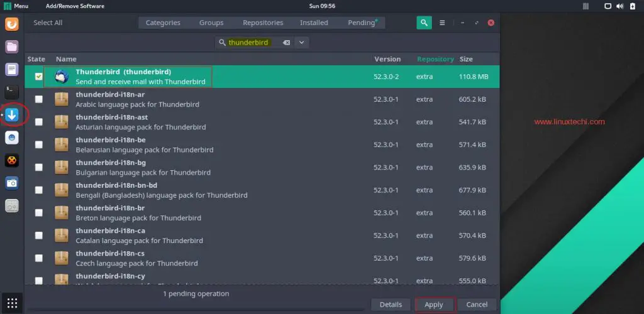Click Select All
644x314 pixels.
[x=48, y=23]
